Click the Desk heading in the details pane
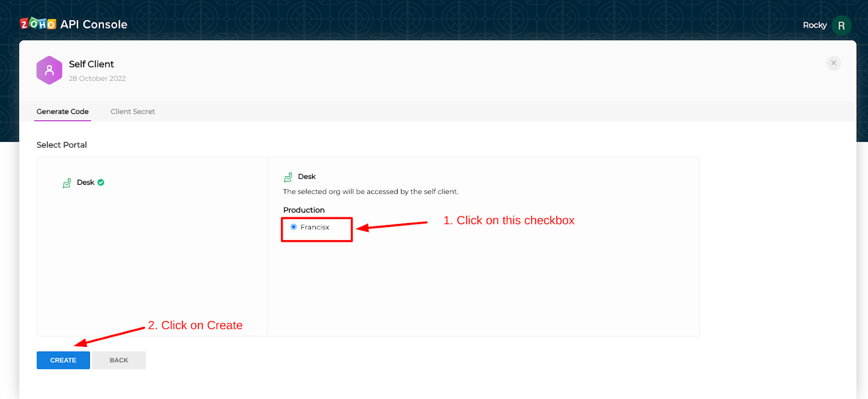This screenshot has width=868, height=399. point(307,177)
